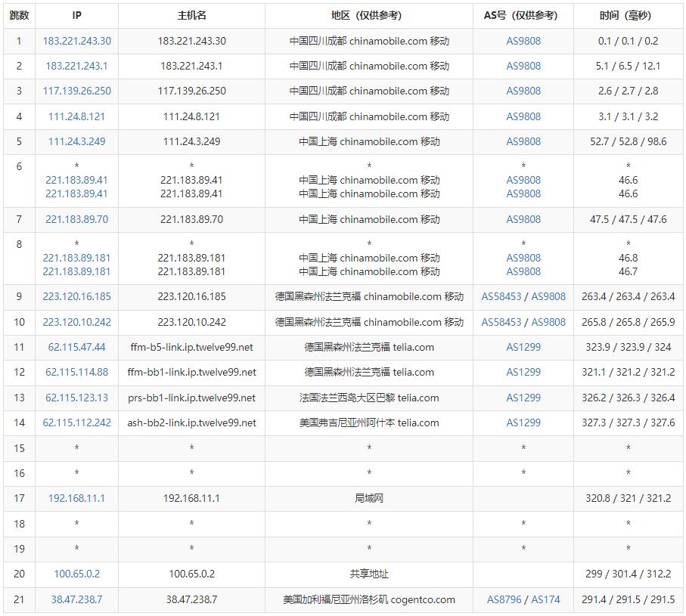Select IP link 111.24.8.121
The image size is (686, 616).
click(76, 116)
